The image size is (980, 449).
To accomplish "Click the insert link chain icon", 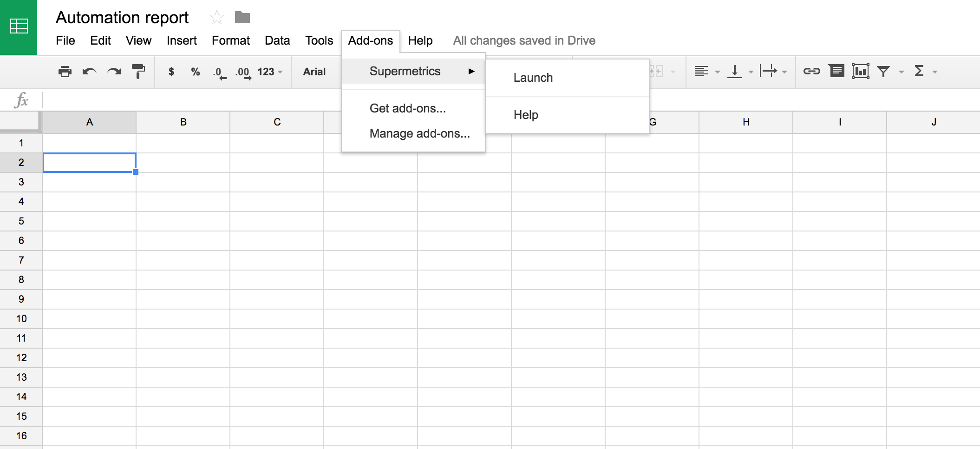I will pos(811,71).
